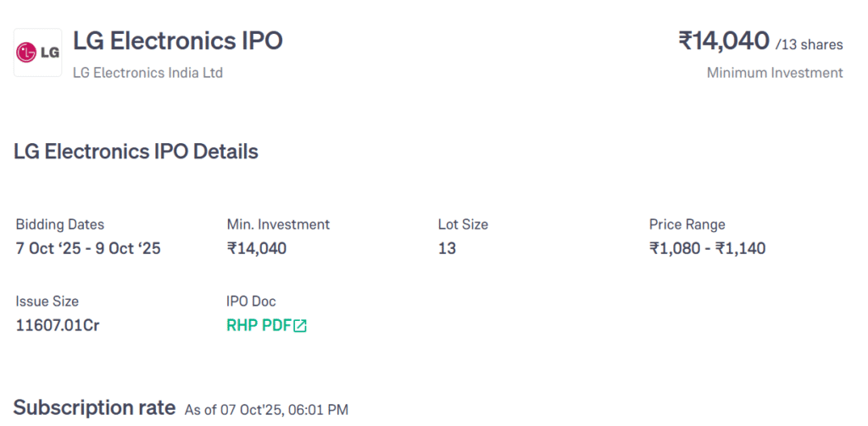Click the external link icon beside RHP PDF
The image size is (868, 426).
[300, 326]
